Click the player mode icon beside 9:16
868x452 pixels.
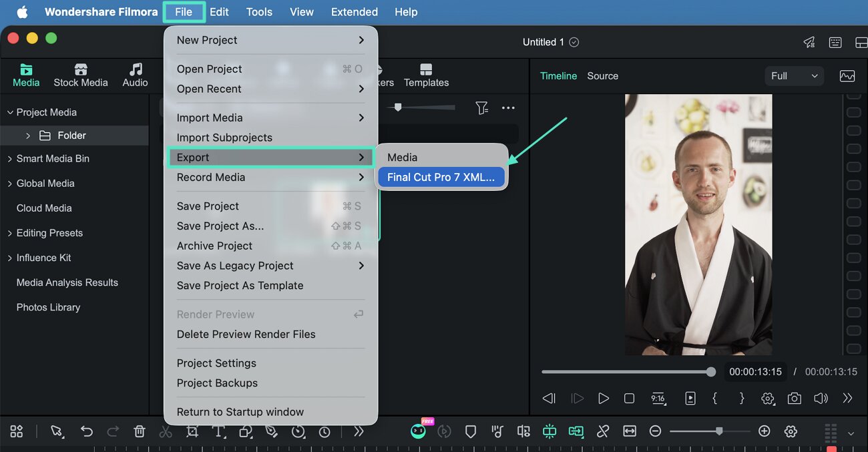coord(690,399)
